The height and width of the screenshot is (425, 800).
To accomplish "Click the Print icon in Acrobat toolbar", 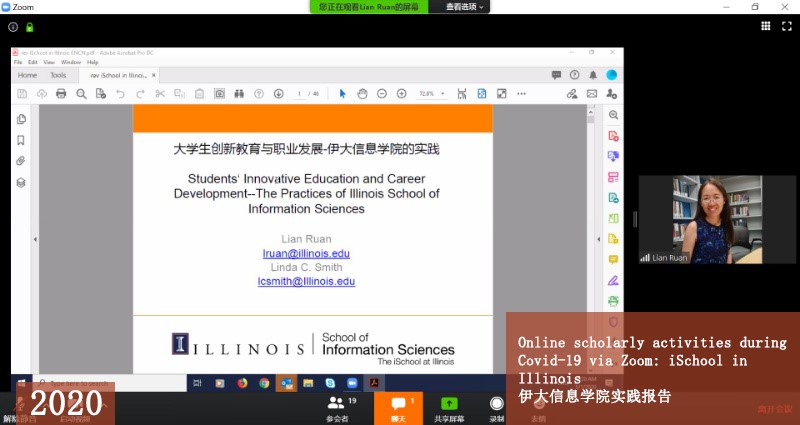I will (x=61, y=94).
